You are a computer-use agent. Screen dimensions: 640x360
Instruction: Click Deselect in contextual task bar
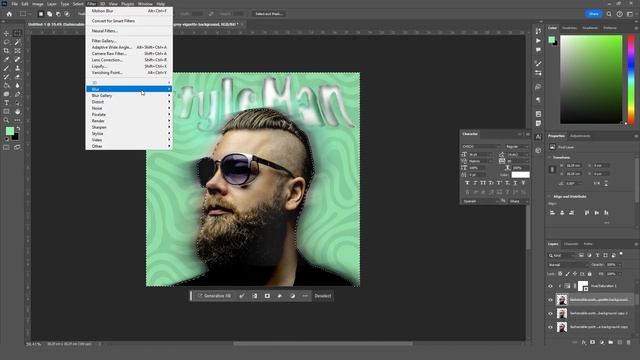click(x=322, y=296)
